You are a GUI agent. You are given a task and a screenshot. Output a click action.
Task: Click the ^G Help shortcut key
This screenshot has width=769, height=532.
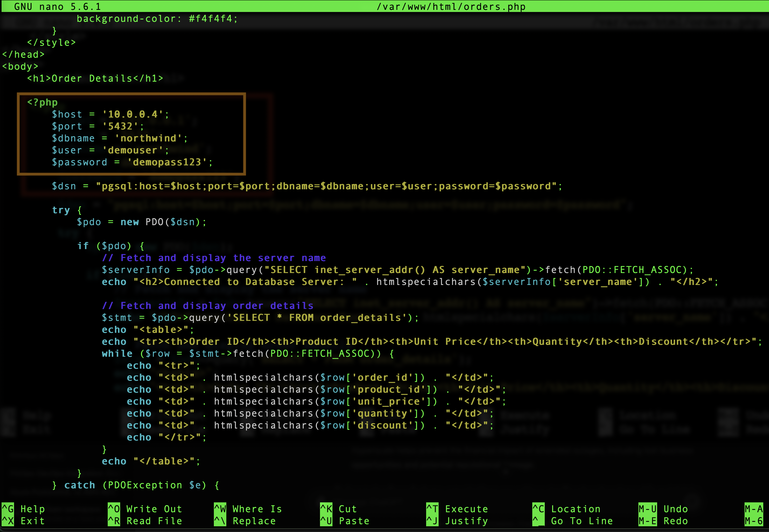coord(8,509)
